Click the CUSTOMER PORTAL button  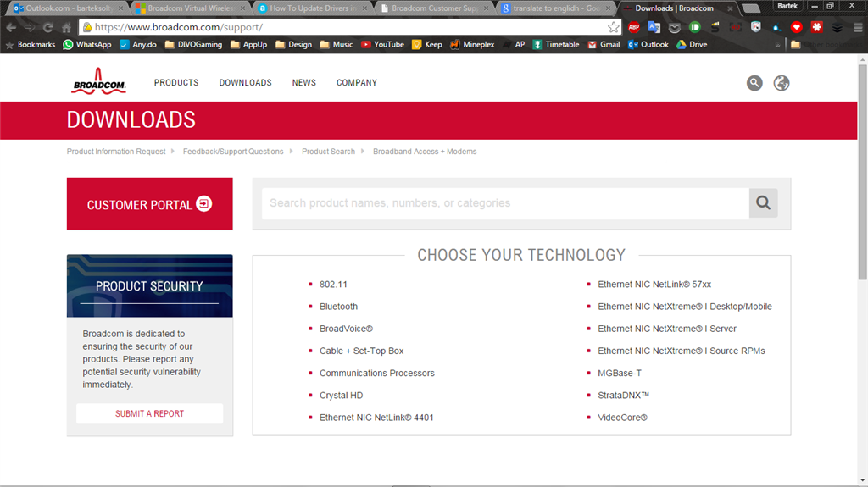tap(149, 203)
